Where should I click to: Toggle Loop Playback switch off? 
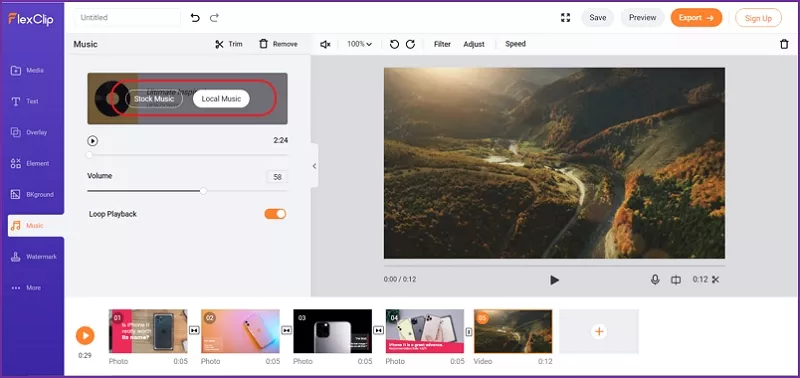[275, 214]
